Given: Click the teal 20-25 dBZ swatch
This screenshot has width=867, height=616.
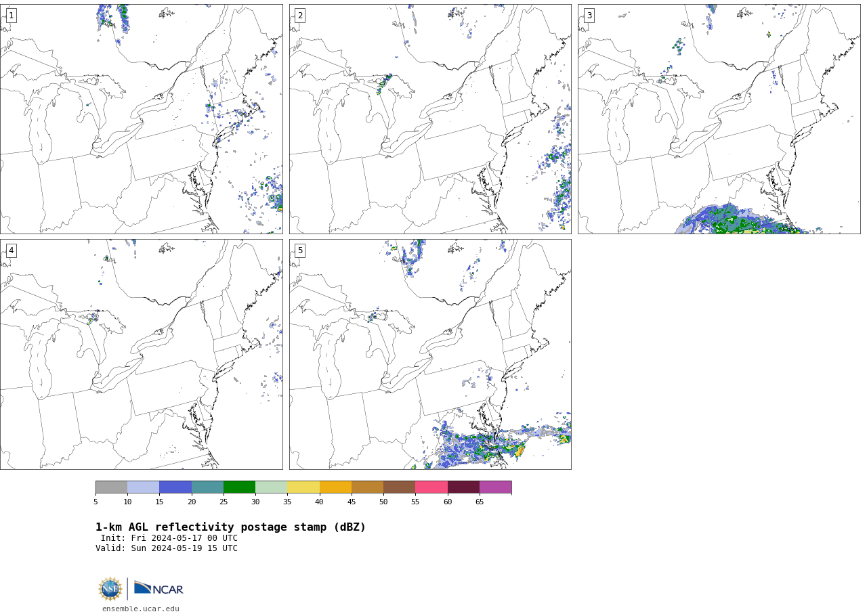Looking at the screenshot, I should click(x=207, y=487).
